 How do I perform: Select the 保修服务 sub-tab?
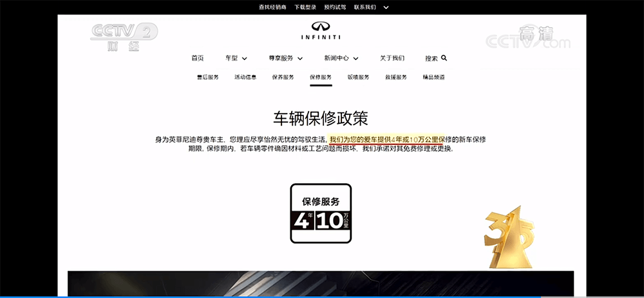point(321,77)
